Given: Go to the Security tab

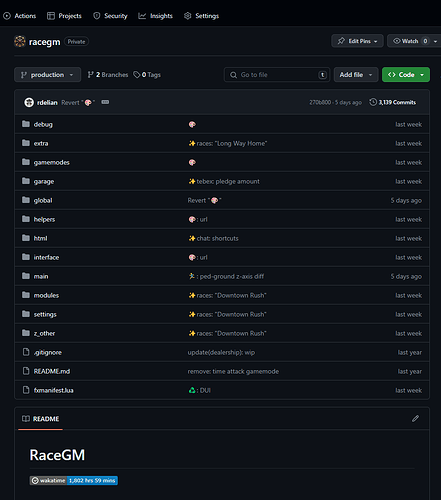Looking at the screenshot, I should (110, 16).
